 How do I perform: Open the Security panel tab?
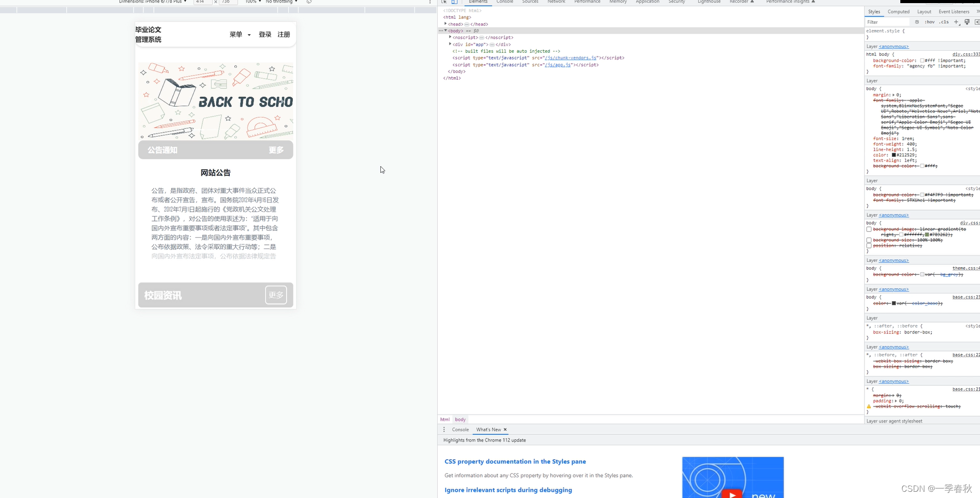pyautogui.click(x=676, y=2)
